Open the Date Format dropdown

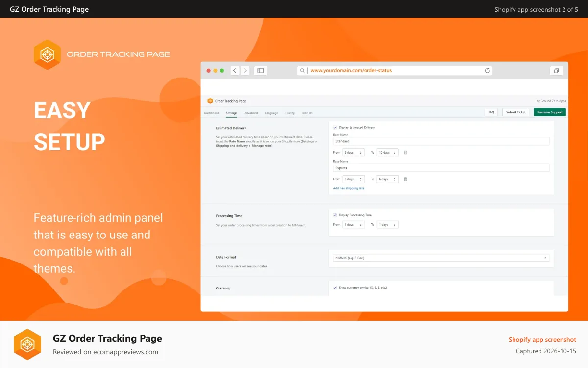pos(441,258)
